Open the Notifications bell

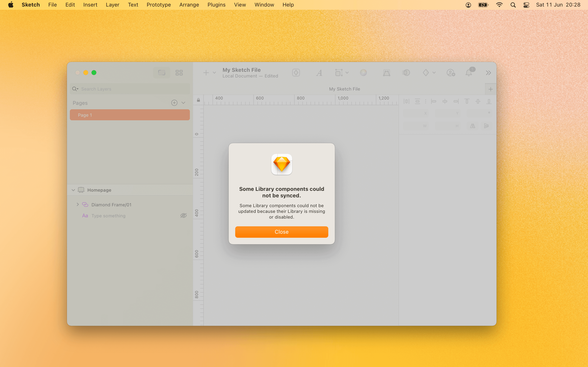[469, 73]
